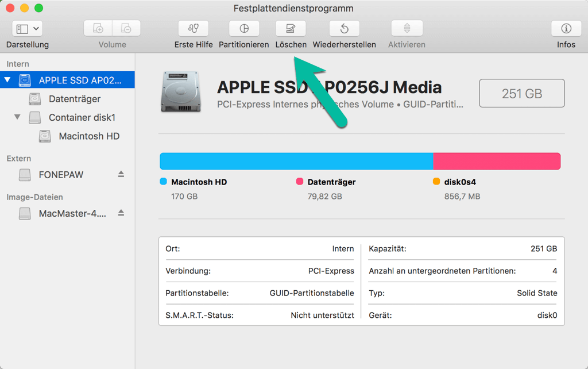Close the Festplattendienstprogramm window
The height and width of the screenshot is (369, 588).
10,8
